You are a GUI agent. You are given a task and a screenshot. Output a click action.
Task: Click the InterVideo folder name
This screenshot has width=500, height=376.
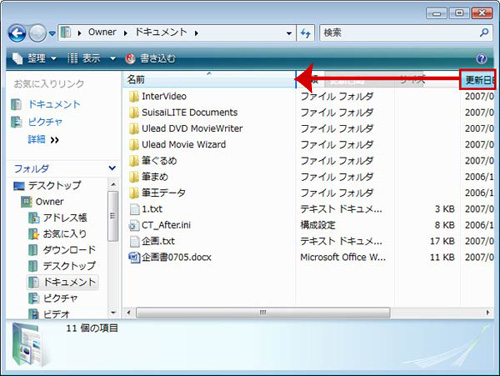click(x=164, y=96)
